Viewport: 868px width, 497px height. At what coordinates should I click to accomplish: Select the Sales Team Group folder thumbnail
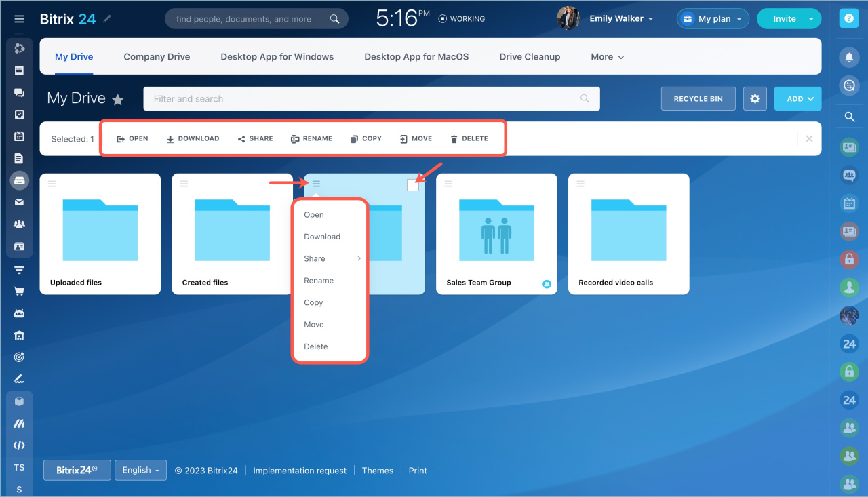click(496, 231)
